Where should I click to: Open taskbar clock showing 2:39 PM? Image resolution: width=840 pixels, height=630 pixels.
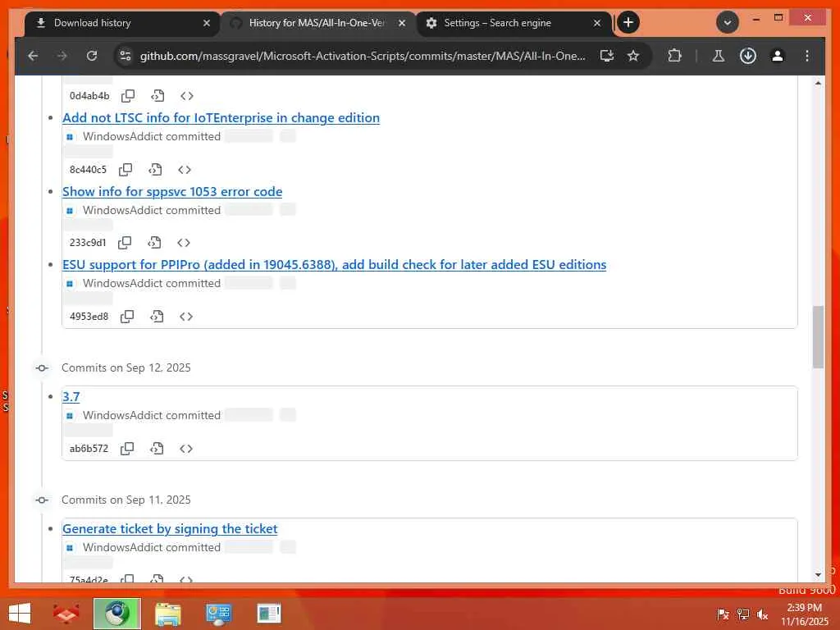pyautogui.click(x=804, y=614)
